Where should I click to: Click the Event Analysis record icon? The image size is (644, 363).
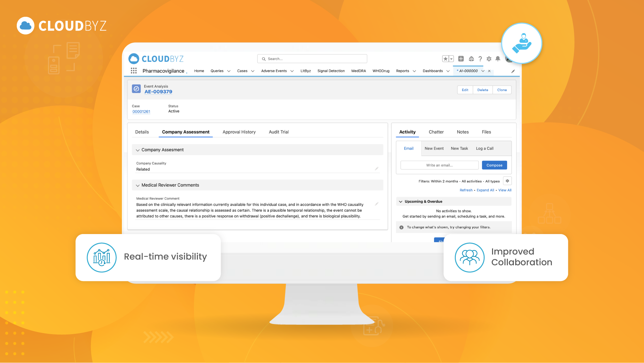click(136, 89)
